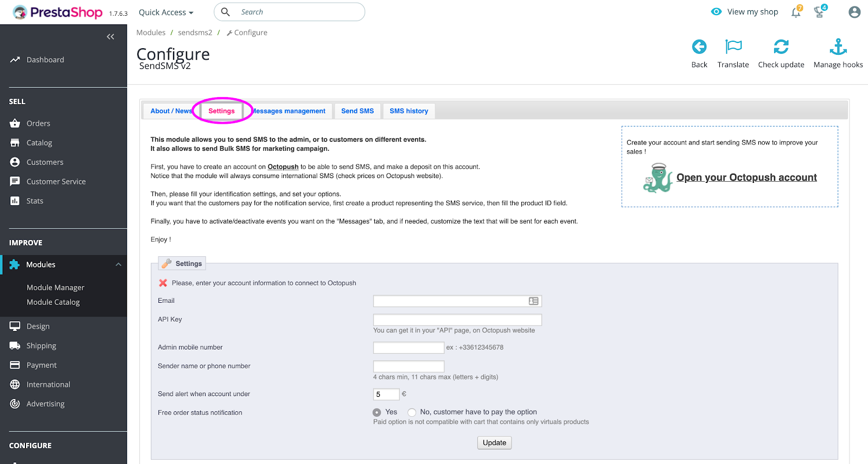Viewport: 868px width, 464px height.
Task: Click the PrestaShop logo
Action: 58,12
